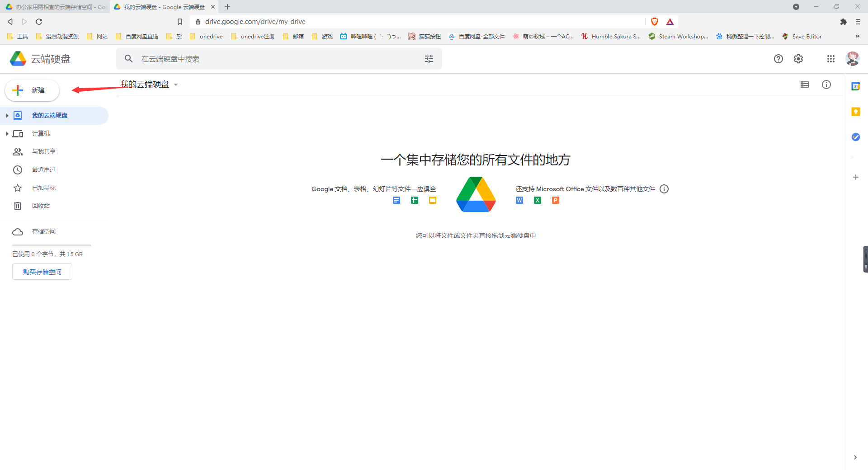Open the Settings gear icon
The height and width of the screenshot is (470, 868).
pyautogui.click(x=798, y=59)
